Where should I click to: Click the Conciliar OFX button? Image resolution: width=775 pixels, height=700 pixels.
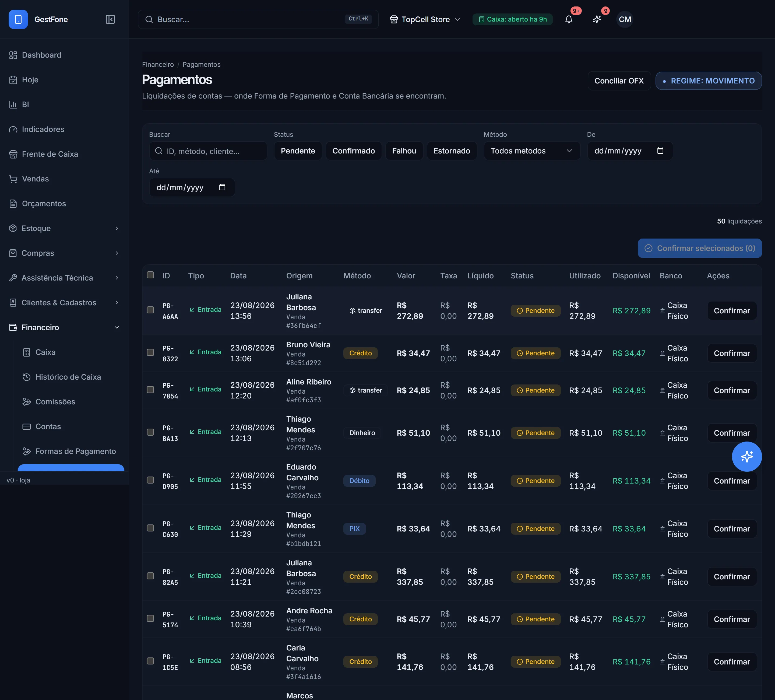tap(619, 81)
